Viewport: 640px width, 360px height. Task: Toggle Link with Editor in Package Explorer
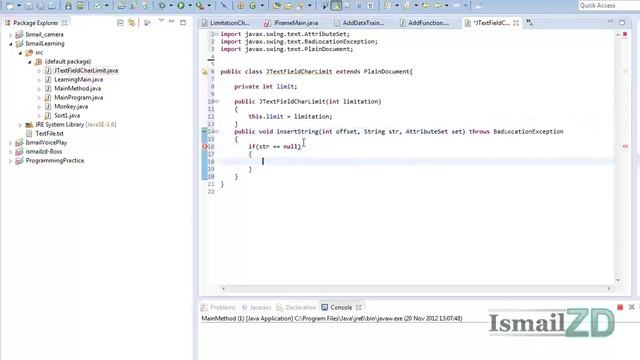tap(131, 23)
